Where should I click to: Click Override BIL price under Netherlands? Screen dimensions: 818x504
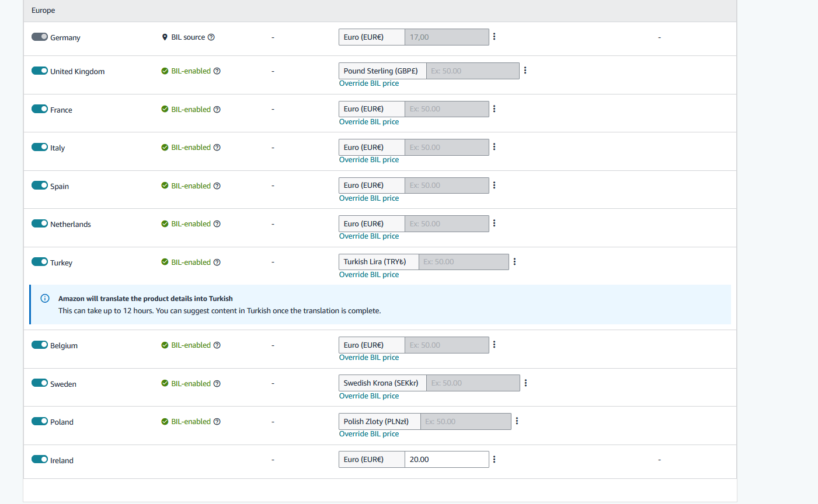[369, 236]
